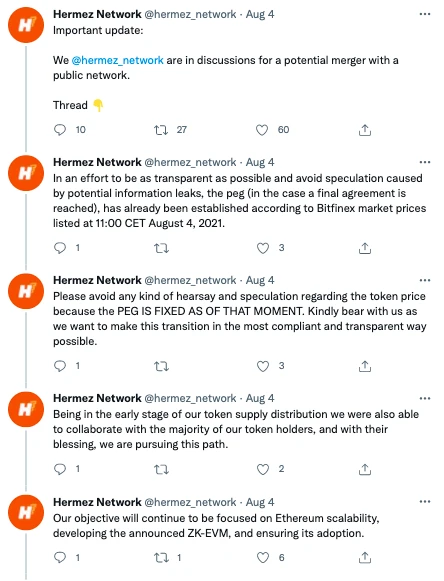Reply to the Bitfinex market prices tweet

point(60,248)
